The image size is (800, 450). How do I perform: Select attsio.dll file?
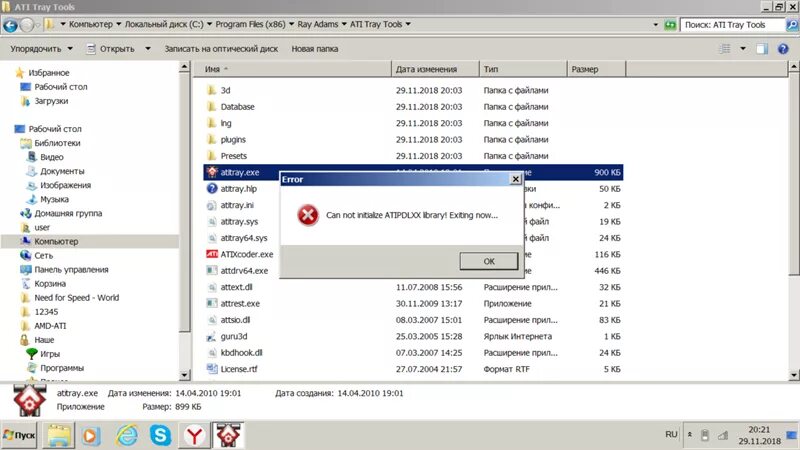click(x=235, y=320)
